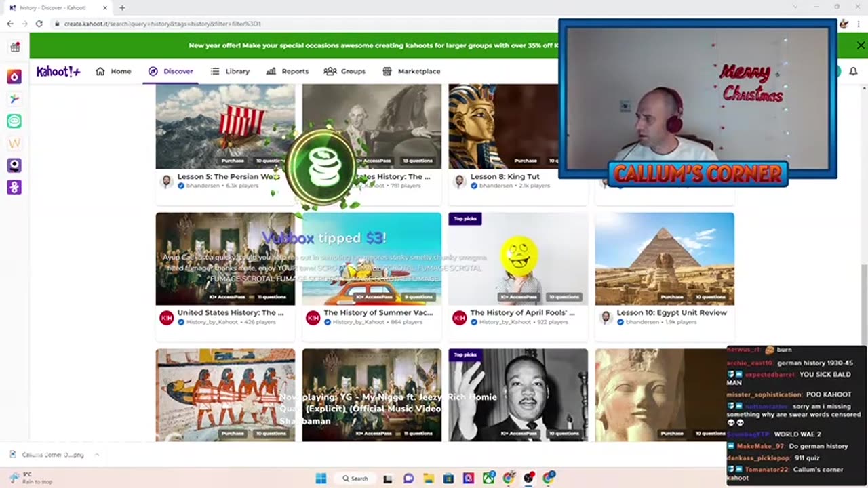
Task: Open a new browser tab
Action: (122, 8)
